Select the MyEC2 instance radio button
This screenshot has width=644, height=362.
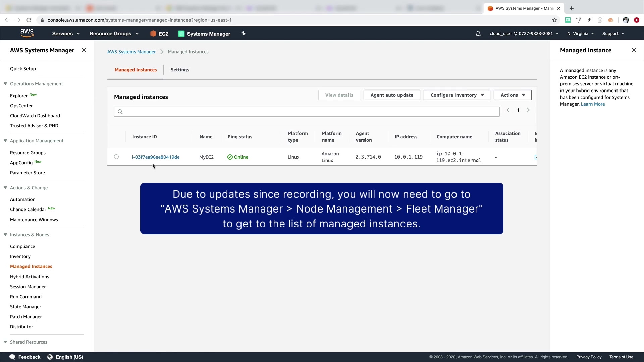coord(116,157)
